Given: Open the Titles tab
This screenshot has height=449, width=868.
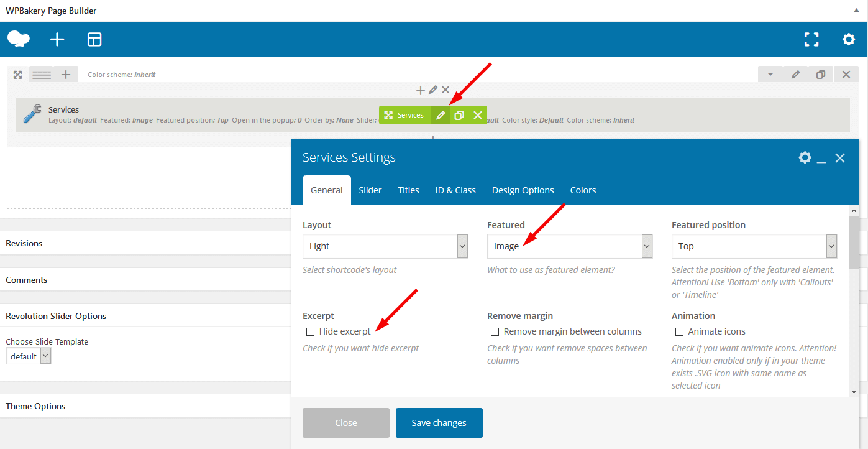Looking at the screenshot, I should 409,190.
